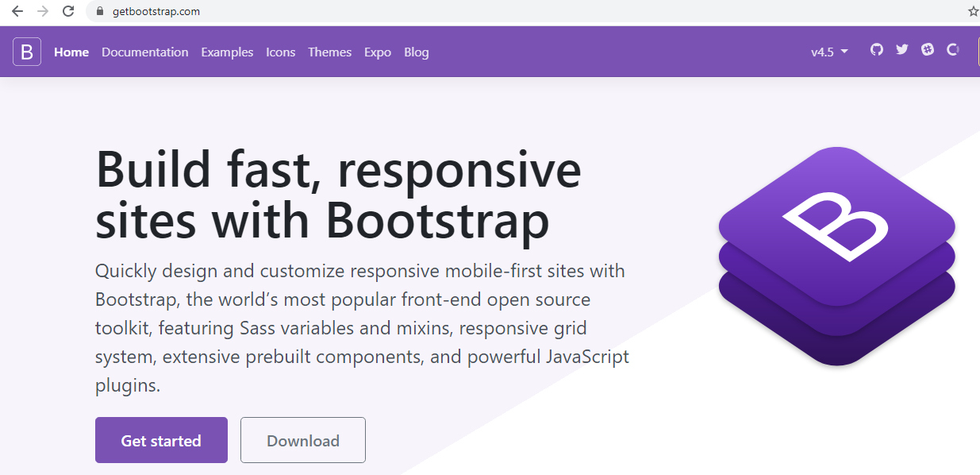The height and width of the screenshot is (475, 980).
Task: Click the browser forward arrow
Action: pyautogui.click(x=43, y=11)
